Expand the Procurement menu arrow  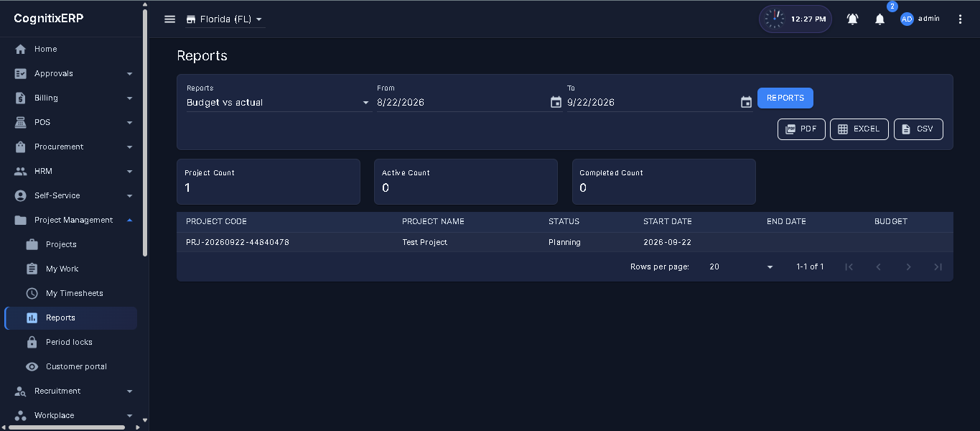coord(129,147)
